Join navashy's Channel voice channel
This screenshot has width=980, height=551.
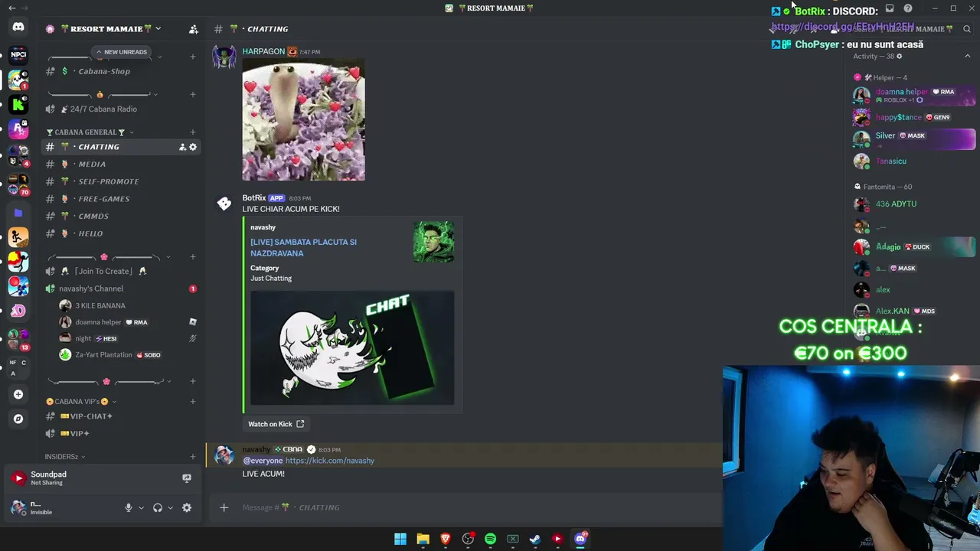(x=121, y=289)
